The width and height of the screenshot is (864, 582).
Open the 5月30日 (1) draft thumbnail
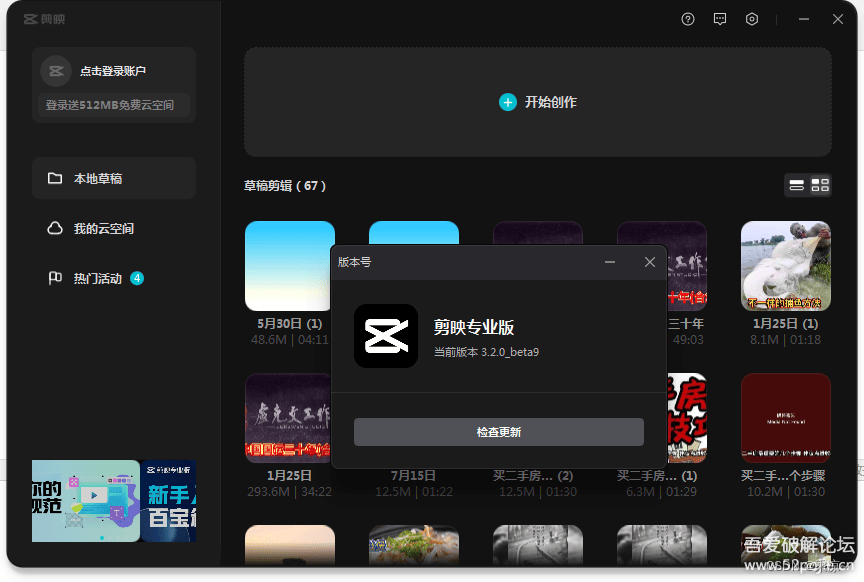(x=289, y=266)
